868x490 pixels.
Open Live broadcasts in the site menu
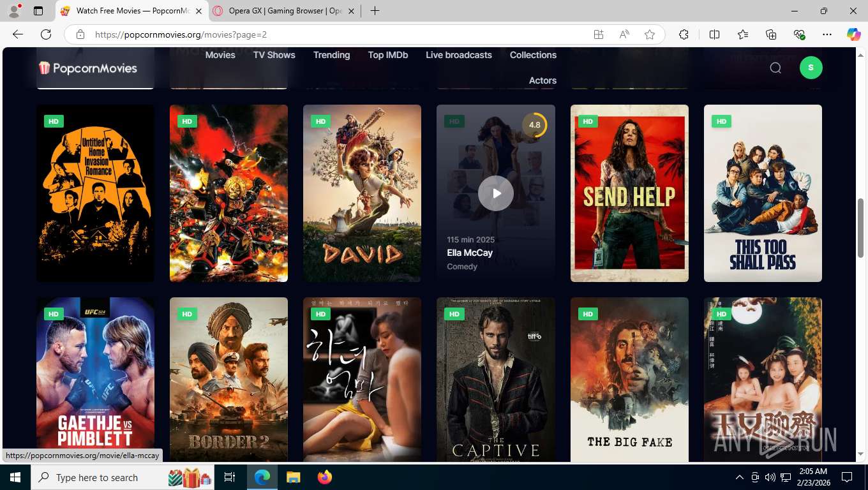459,55
